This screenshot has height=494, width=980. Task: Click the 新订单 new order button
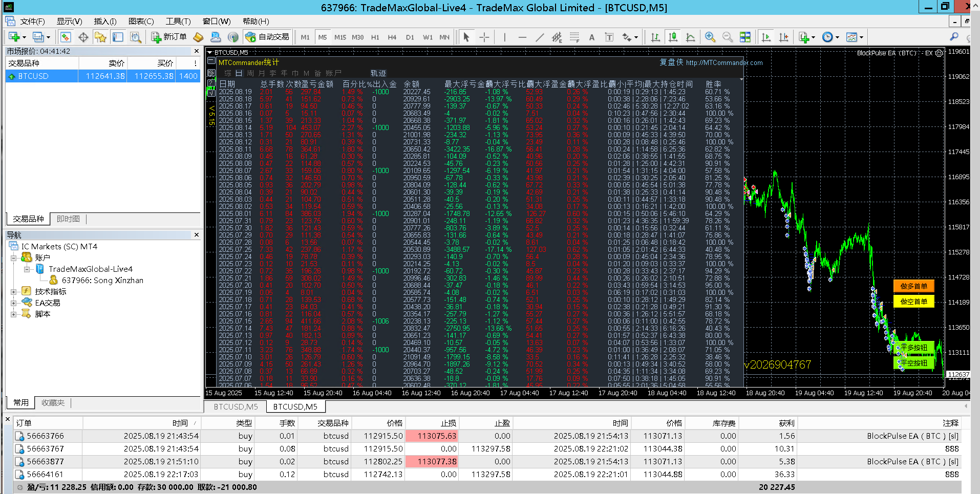(x=169, y=37)
